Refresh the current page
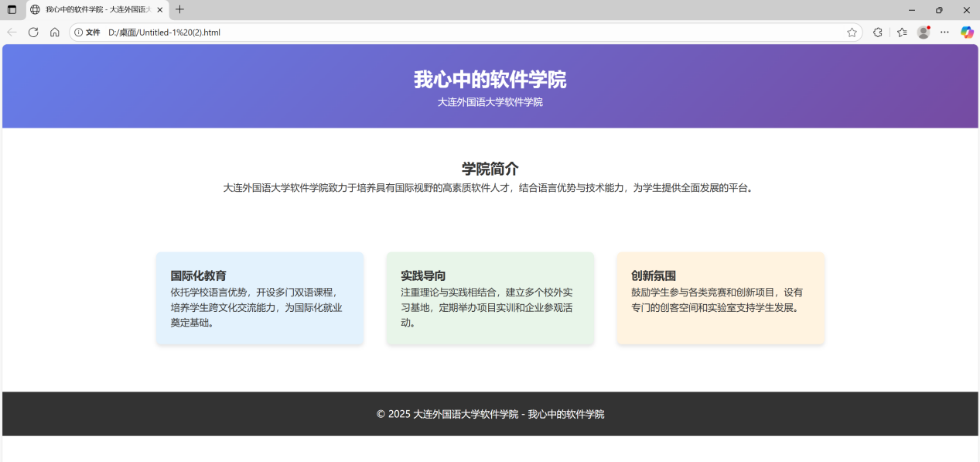Image resolution: width=980 pixels, height=462 pixels. pyautogui.click(x=33, y=33)
